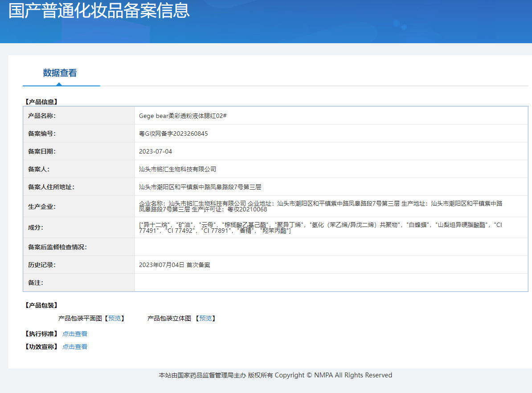
Task: Preview the 产品包装平面图 image
Action: tap(115, 318)
